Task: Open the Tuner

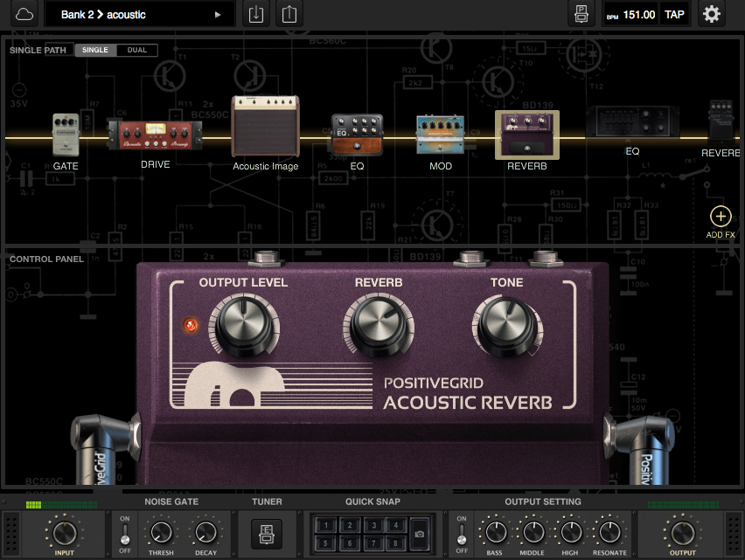Action: [x=268, y=533]
